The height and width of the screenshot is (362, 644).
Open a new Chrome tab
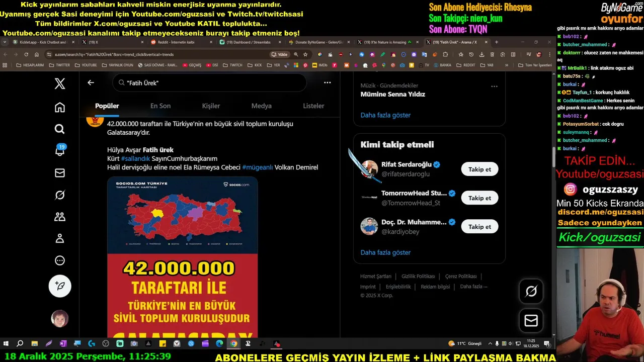click(497, 42)
